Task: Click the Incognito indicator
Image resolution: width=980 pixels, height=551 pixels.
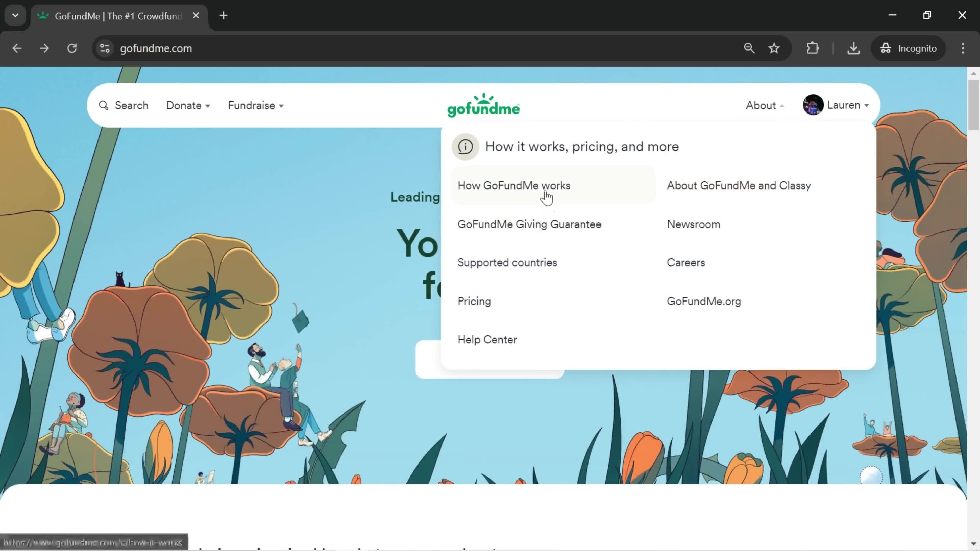Action: point(908,48)
